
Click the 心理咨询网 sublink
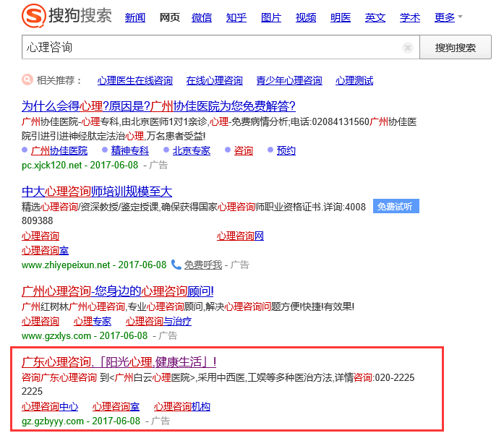(x=240, y=236)
